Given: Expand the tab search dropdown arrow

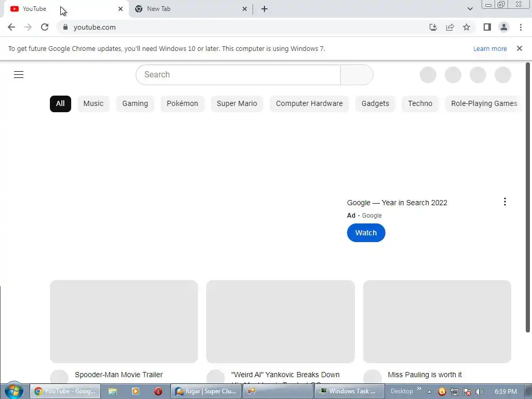Looking at the screenshot, I should point(470,9).
